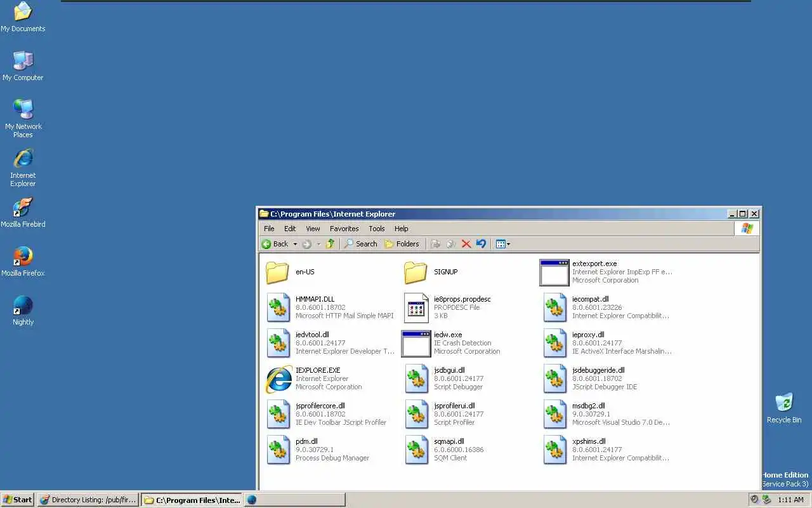Open the File menu
Image resolution: width=812 pixels, height=508 pixels.
[269, 229]
